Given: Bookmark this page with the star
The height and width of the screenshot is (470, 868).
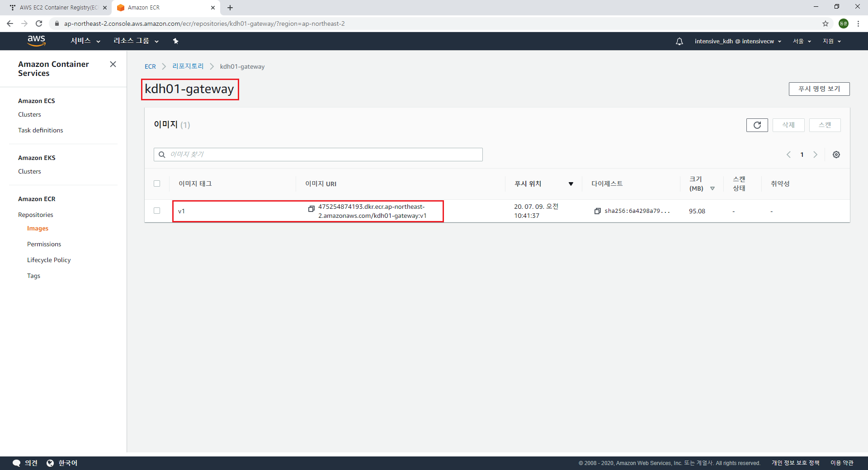Looking at the screenshot, I should click(826, 23).
